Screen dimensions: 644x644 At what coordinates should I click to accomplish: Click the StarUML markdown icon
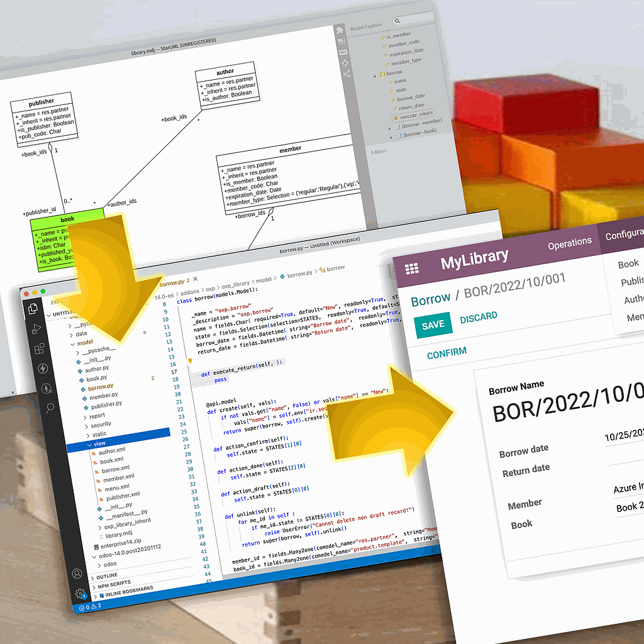click(343, 52)
